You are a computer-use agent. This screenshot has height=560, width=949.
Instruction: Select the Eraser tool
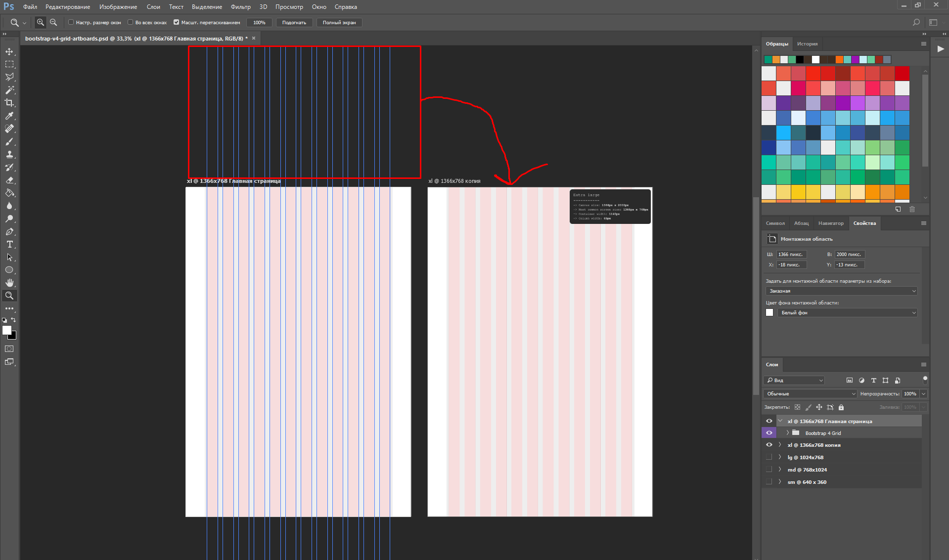9,180
